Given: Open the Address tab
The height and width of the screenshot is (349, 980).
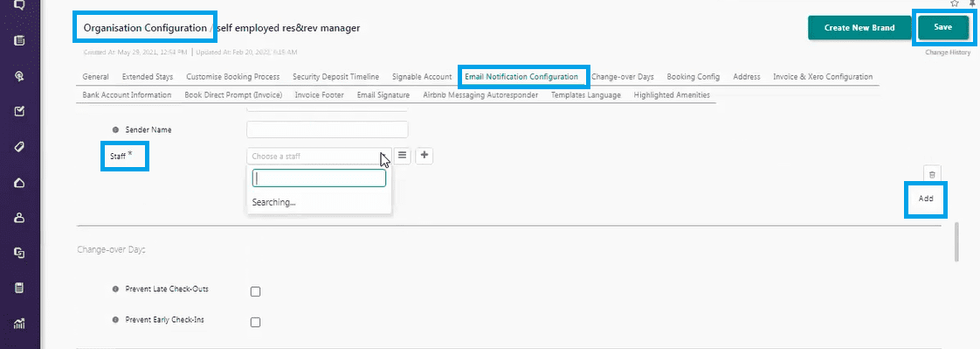Looking at the screenshot, I should [x=747, y=77].
